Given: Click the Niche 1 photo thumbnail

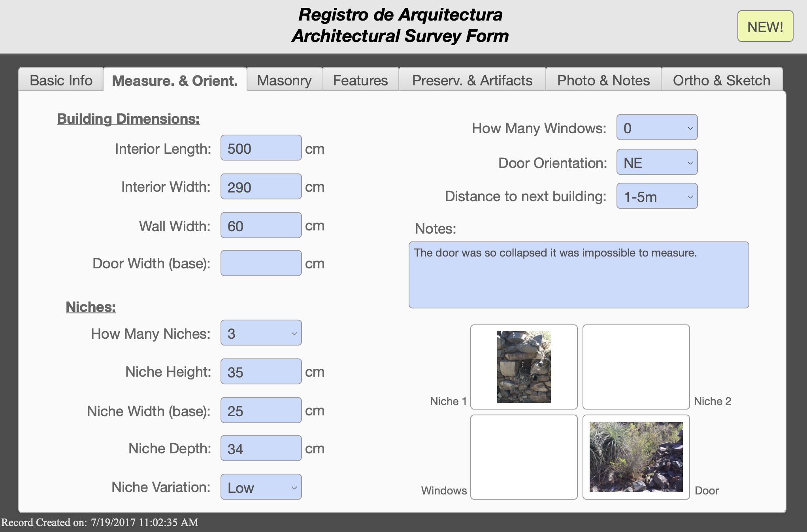Looking at the screenshot, I should coord(524,367).
